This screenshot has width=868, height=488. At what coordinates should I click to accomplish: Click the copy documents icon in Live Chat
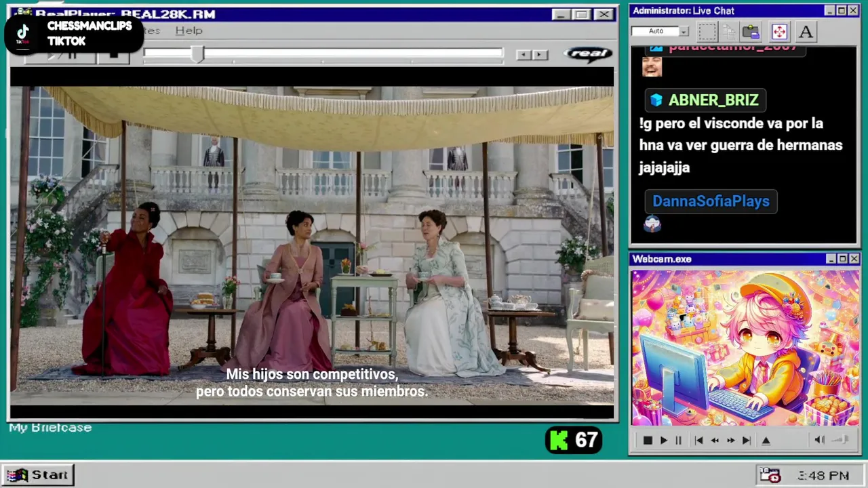point(729,31)
